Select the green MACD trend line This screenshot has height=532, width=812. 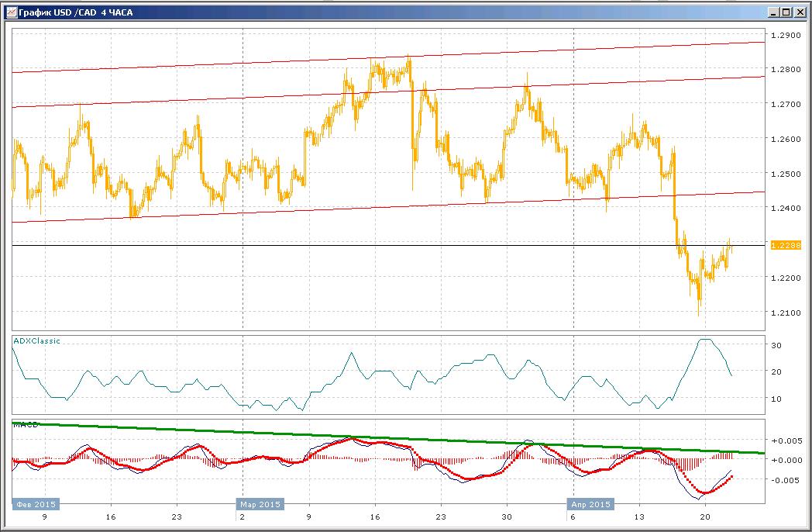[x=388, y=438]
